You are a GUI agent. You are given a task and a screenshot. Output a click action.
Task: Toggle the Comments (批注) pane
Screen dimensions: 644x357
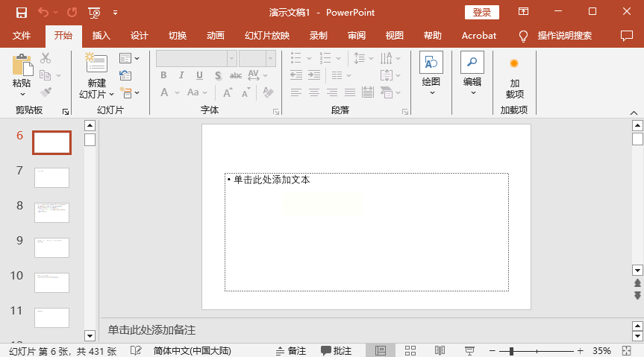[336, 350]
